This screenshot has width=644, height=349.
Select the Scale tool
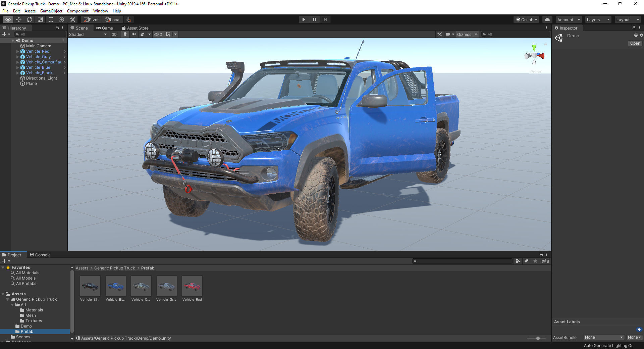point(40,19)
